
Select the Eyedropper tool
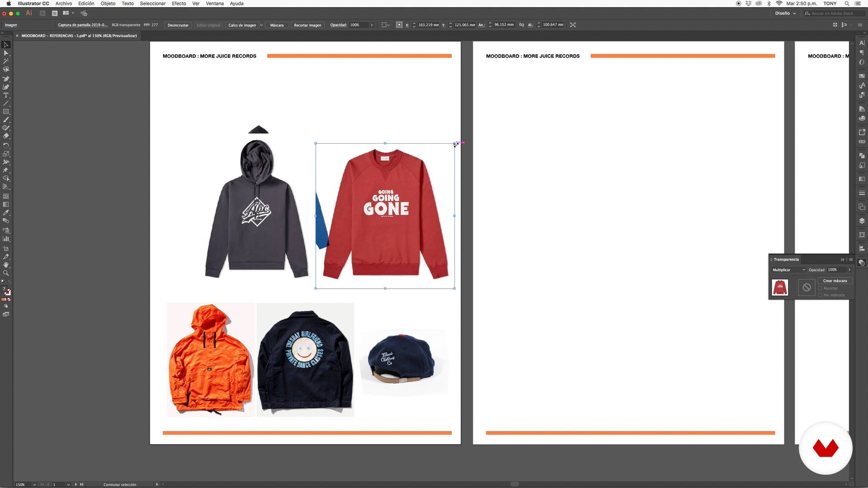(x=6, y=212)
